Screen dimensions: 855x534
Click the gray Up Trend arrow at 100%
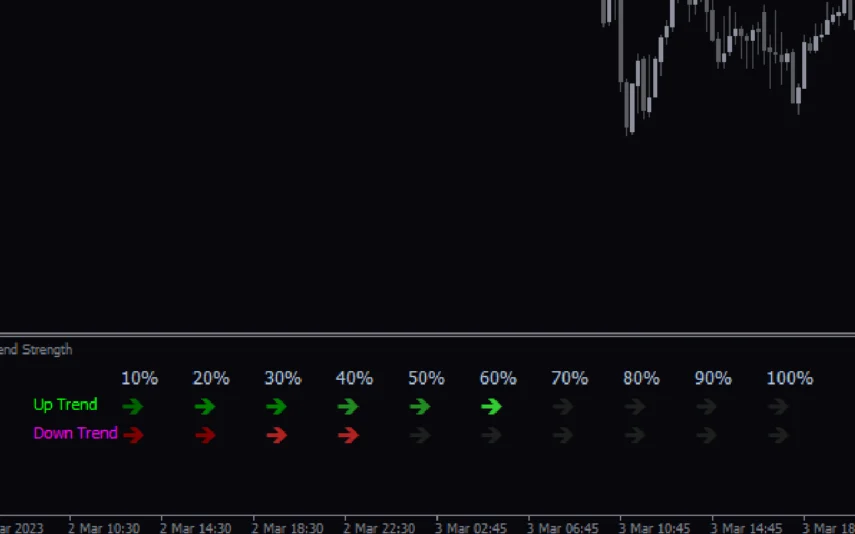[x=778, y=407]
